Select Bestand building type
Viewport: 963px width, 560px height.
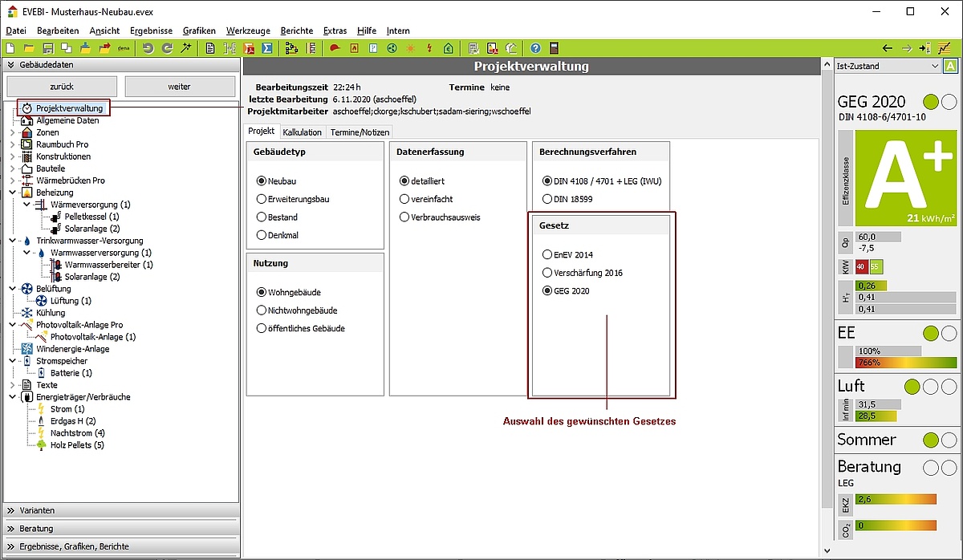point(277,217)
